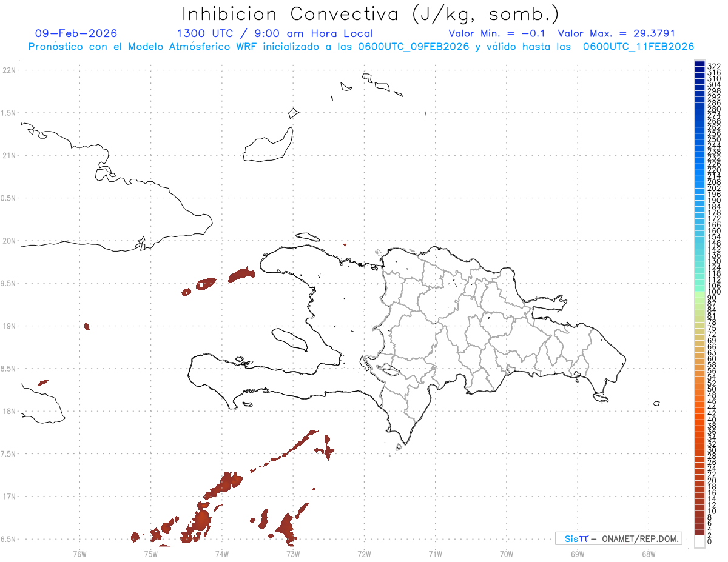Click the '208' value on the color scale

click(x=714, y=182)
